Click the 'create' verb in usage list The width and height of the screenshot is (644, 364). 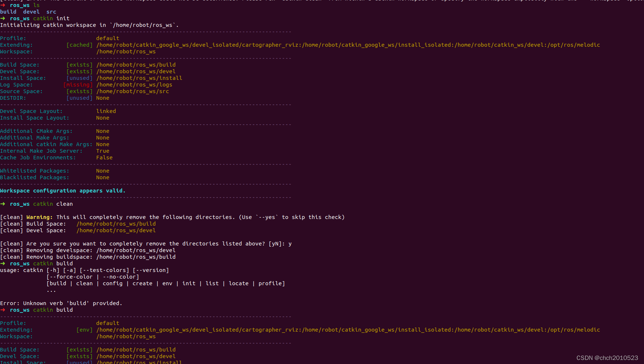coord(143,283)
